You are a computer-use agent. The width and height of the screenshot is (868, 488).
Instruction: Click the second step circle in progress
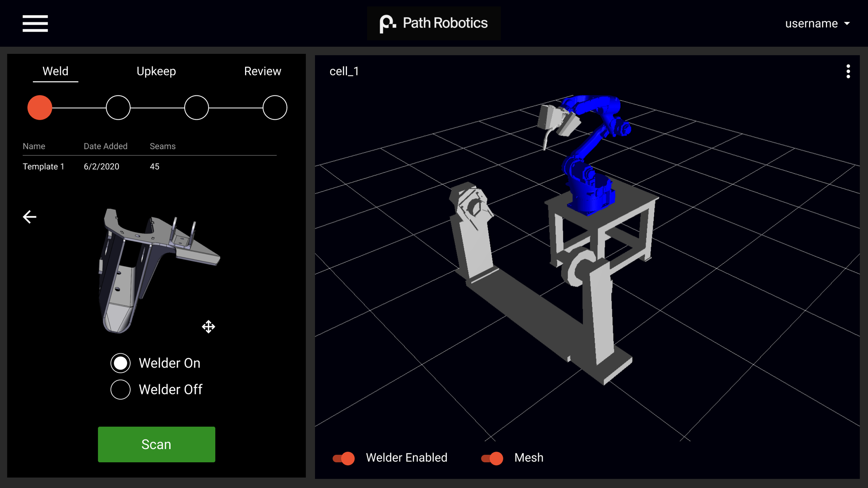coord(118,108)
